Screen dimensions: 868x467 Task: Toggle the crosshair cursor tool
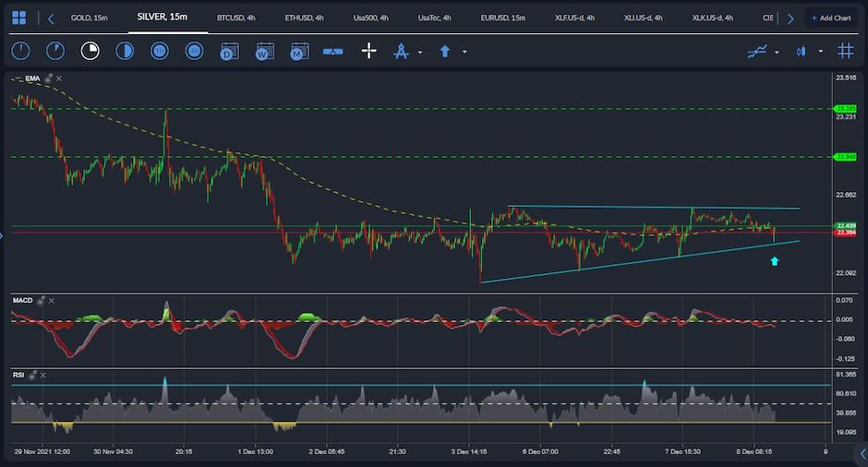[368, 51]
